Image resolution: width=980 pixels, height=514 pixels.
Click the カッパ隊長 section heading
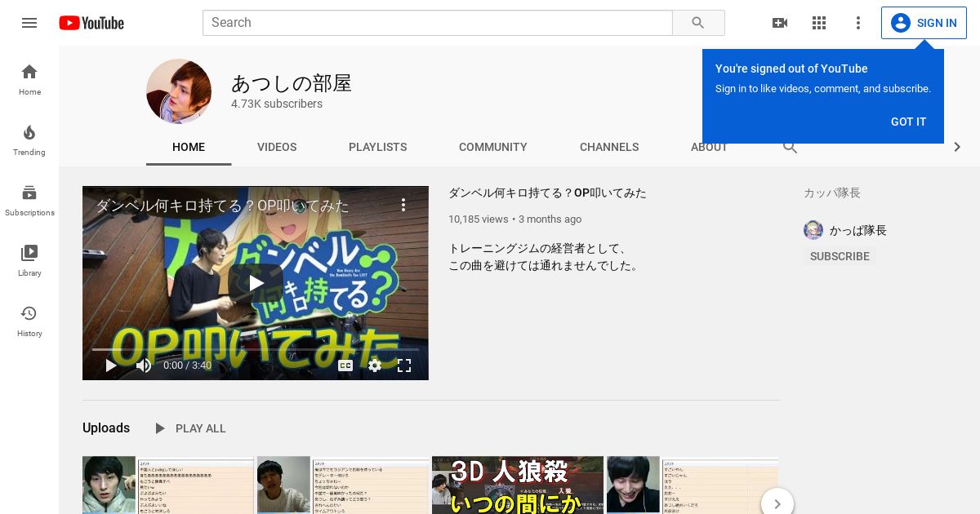tap(832, 193)
